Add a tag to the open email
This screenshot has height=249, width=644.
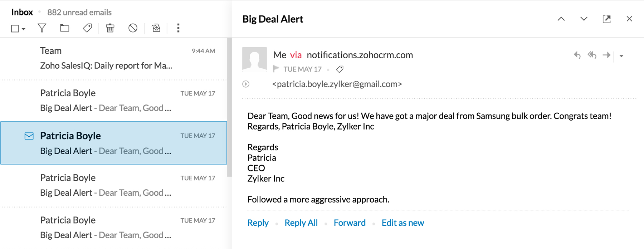point(340,69)
